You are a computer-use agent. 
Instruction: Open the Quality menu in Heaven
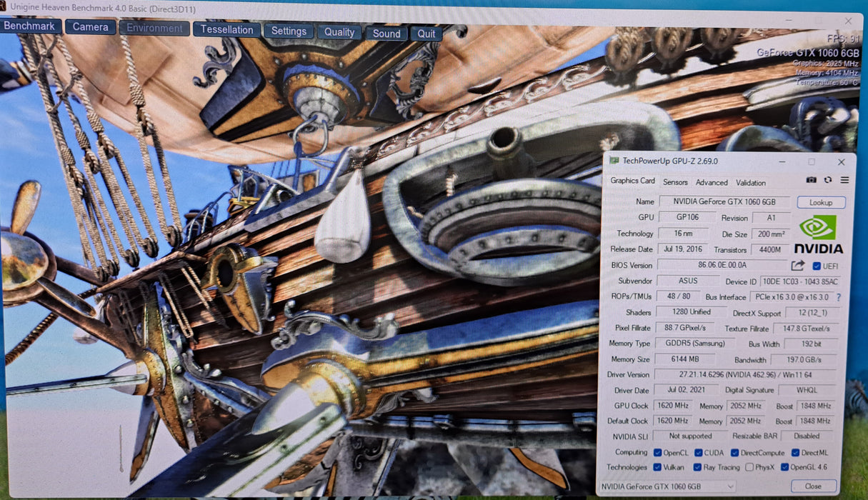tap(339, 32)
